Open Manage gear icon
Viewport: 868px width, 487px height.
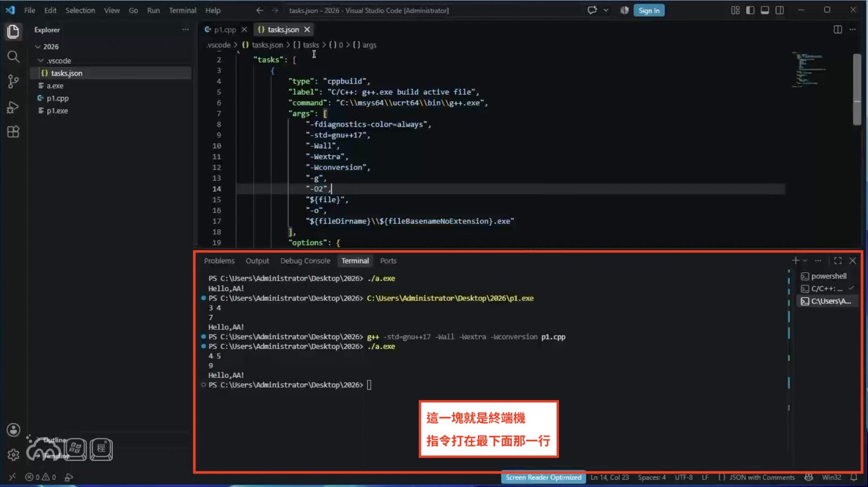13,455
